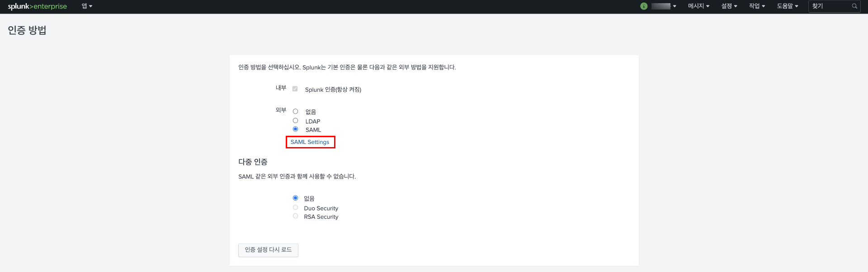Click the Splunk enterprise logo
This screenshot has width=868, height=272.
coord(37,6)
